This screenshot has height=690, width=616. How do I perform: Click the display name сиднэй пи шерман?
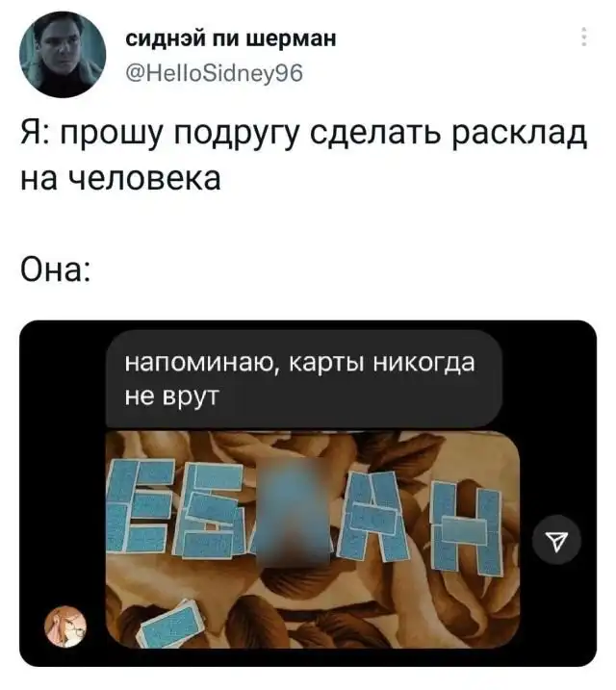point(231,38)
